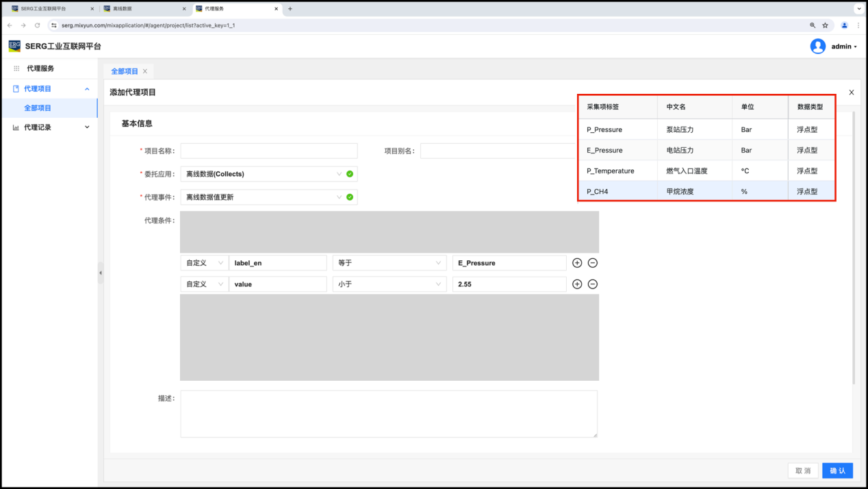This screenshot has width=868, height=489.
Task: Click the 项目名称 input field
Action: tap(268, 151)
